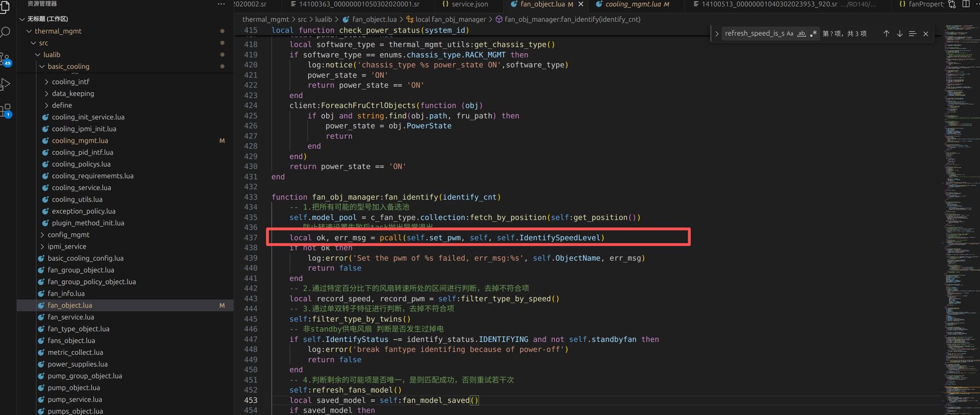Click the find input with refresh_speed text
Image resolution: width=980 pixels, height=415 pixels.
pyautogui.click(x=754, y=34)
